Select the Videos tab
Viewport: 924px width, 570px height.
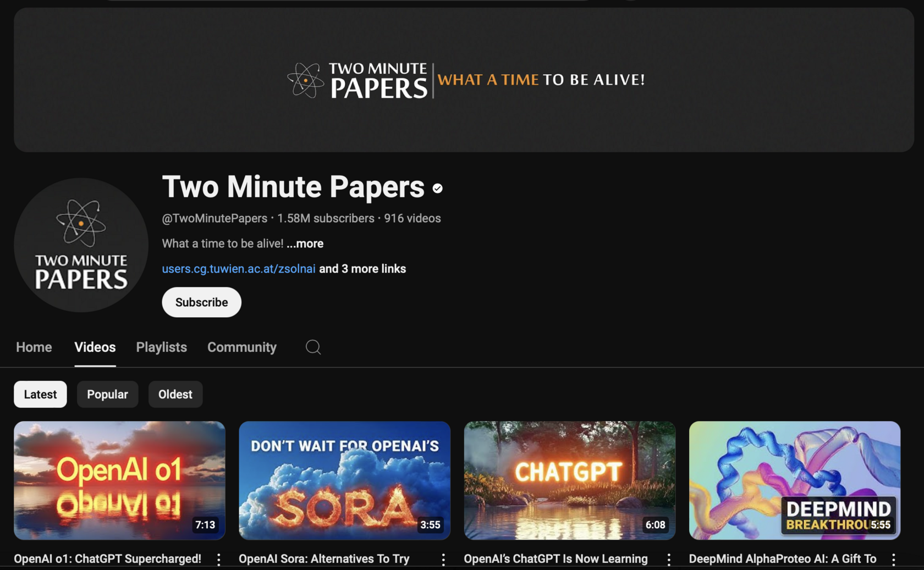pos(95,347)
